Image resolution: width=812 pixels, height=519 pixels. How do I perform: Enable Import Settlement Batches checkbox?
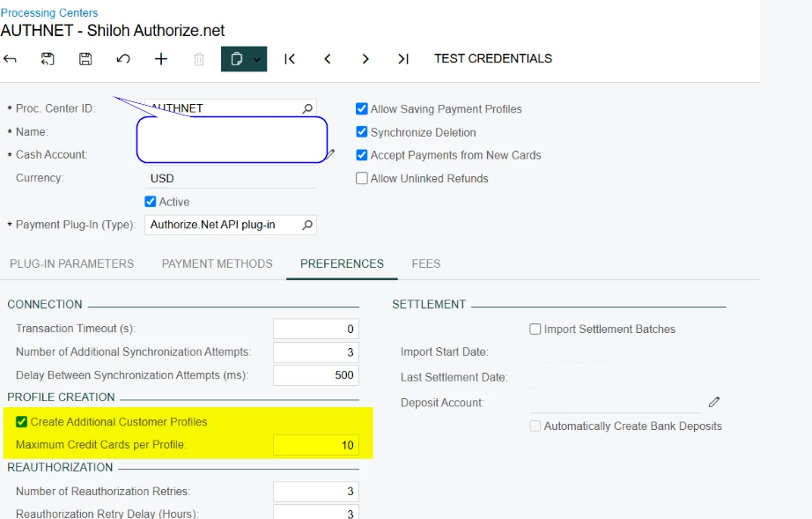535,329
